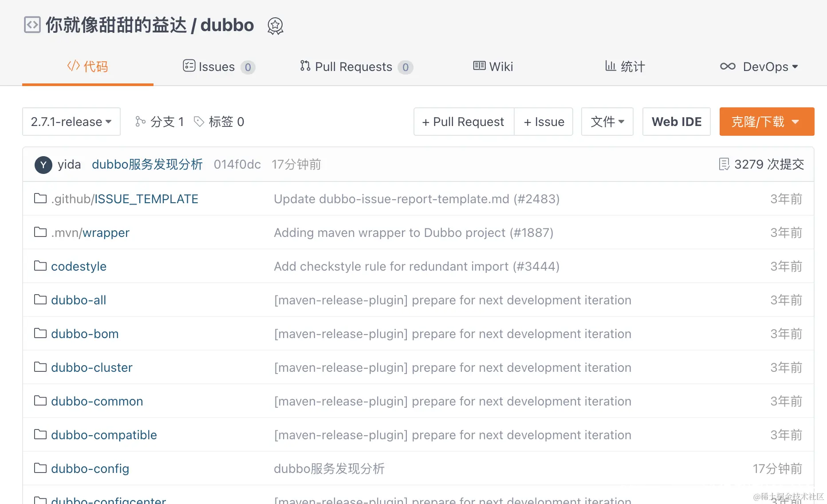Click folder icon of dubbo-cluster row
827x504 pixels.
point(40,367)
